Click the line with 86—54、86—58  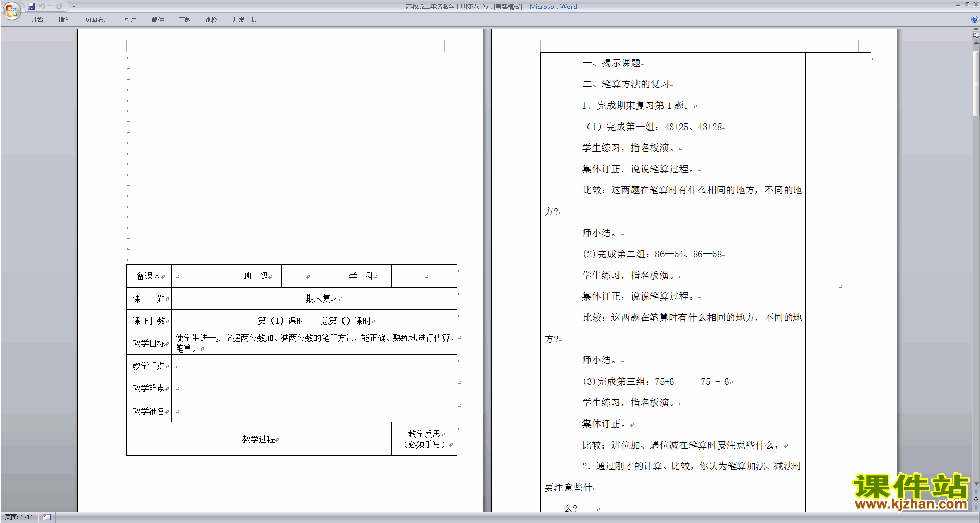point(653,254)
